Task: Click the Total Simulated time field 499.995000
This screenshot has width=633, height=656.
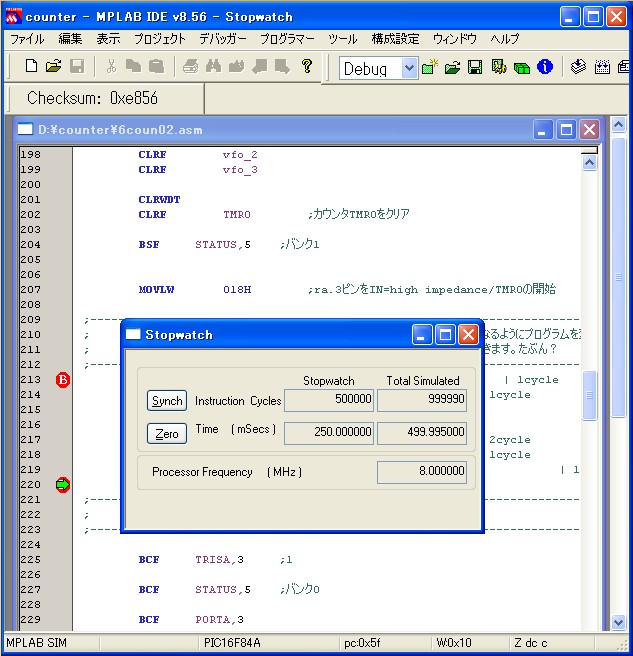Action: point(422,433)
